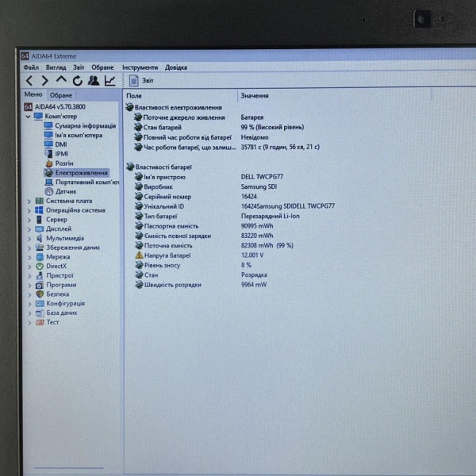
Task: Open the user manager people icon
Action: [94, 80]
